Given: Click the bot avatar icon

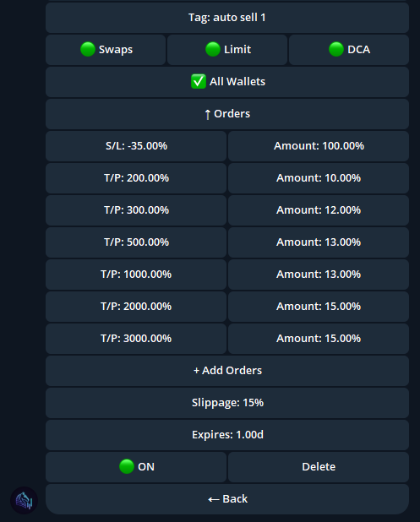Looking at the screenshot, I should pos(24,500).
